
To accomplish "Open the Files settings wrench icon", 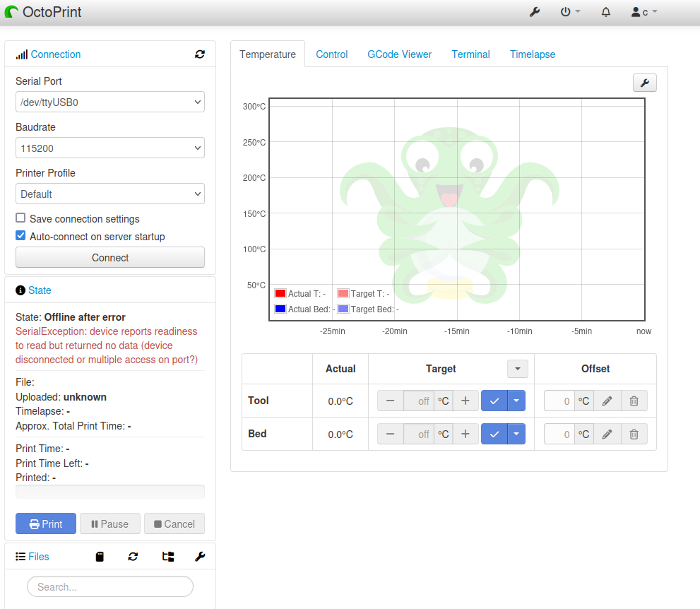I will (200, 557).
